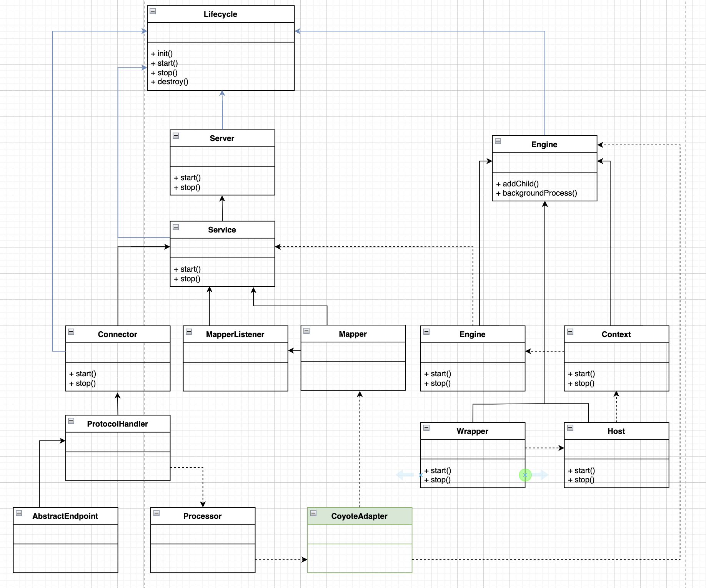The width and height of the screenshot is (706, 588).
Task: Collapse the Service class box
Action: click(x=176, y=227)
